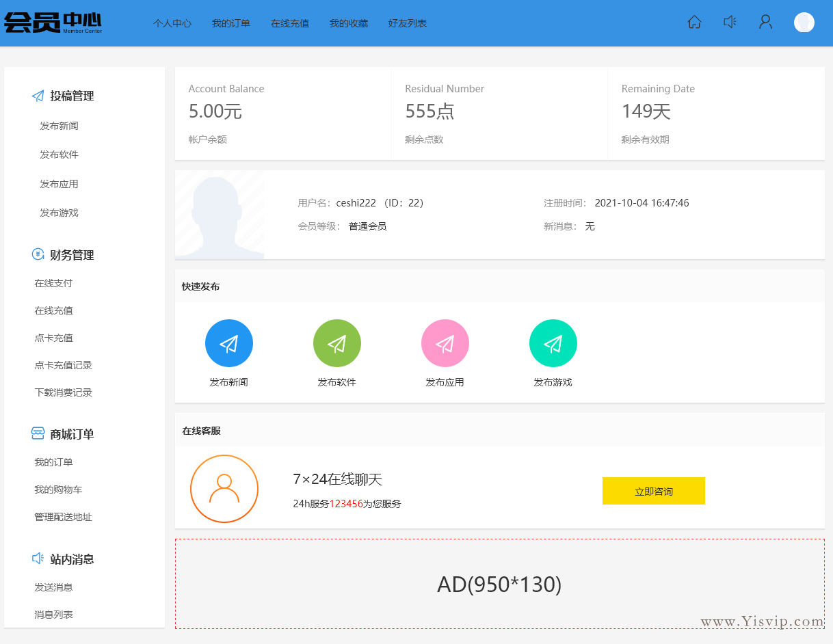
Task: Open the speaker notifications icon in header
Action: pyautogui.click(x=730, y=23)
